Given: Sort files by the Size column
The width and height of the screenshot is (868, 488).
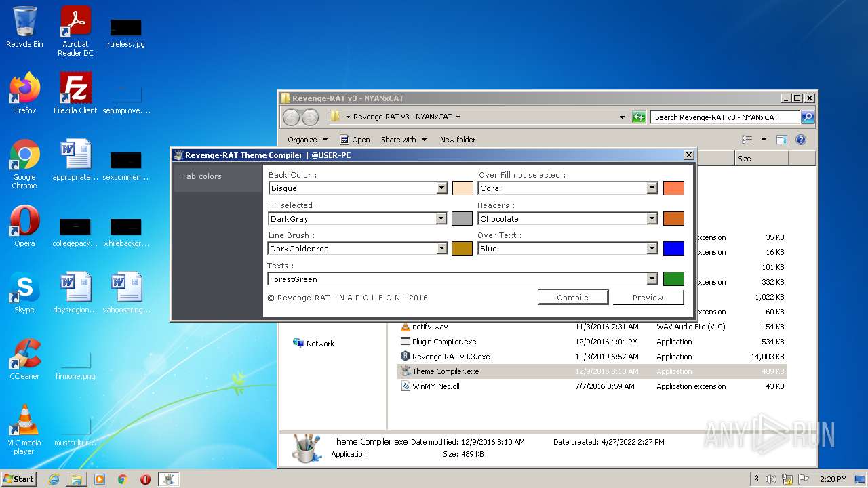Looking at the screenshot, I should [x=762, y=159].
